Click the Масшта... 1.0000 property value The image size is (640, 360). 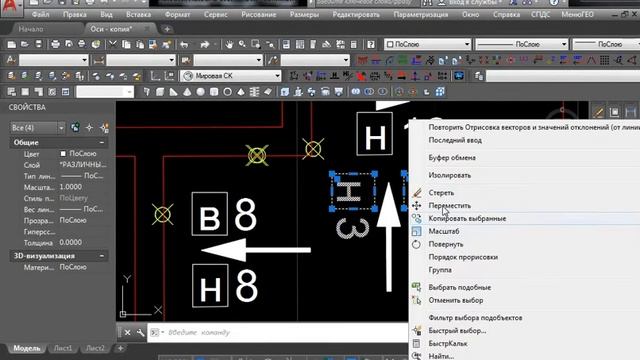(70, 187)
